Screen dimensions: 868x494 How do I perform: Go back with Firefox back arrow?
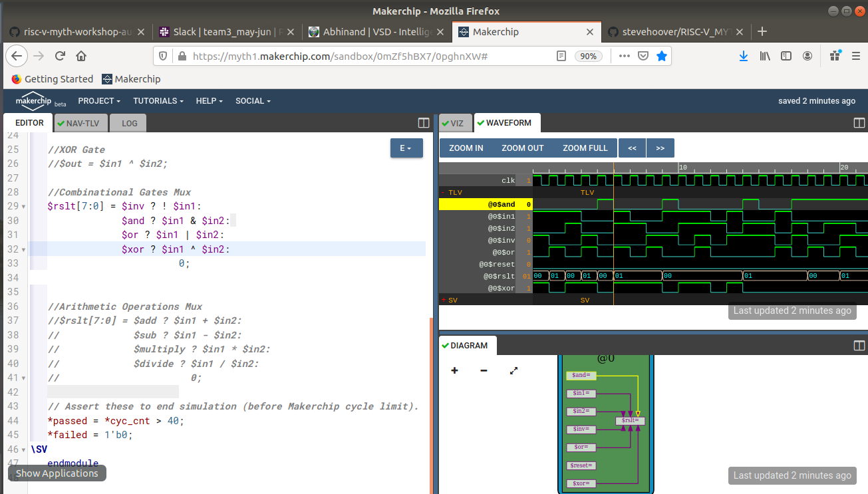pyautogui.click(x=17, y=57)
